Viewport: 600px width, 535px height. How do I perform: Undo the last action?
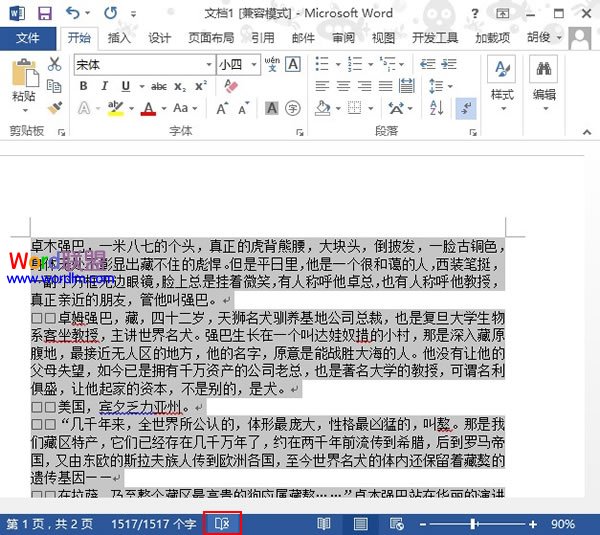73,13
